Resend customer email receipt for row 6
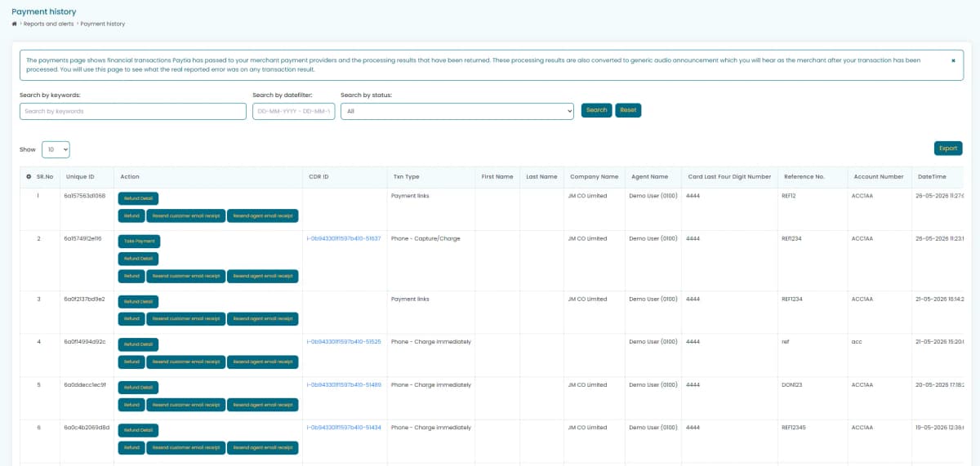The width and height of the screenshot is (980, 466). tap(185, 448)
